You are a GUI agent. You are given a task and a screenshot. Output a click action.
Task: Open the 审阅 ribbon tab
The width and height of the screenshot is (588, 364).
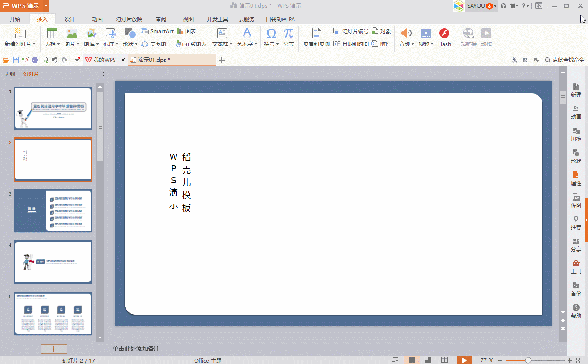pos(161,19)
